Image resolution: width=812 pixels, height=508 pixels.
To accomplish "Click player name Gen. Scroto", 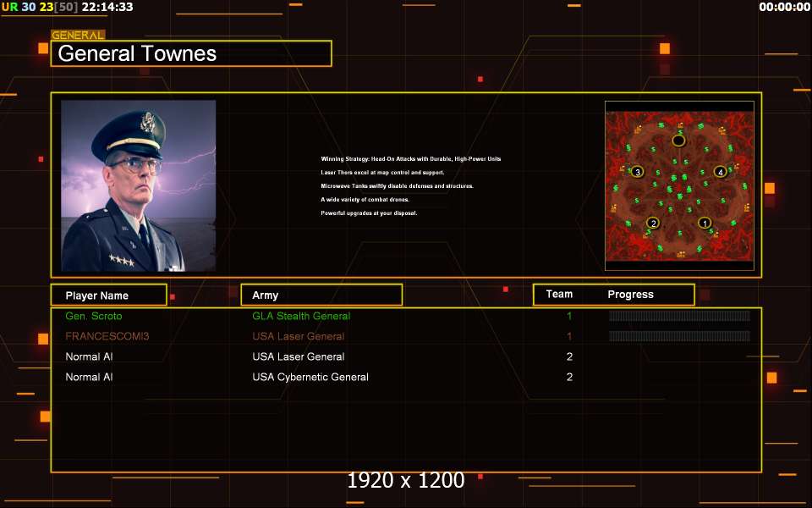I will tap(94, 316).
